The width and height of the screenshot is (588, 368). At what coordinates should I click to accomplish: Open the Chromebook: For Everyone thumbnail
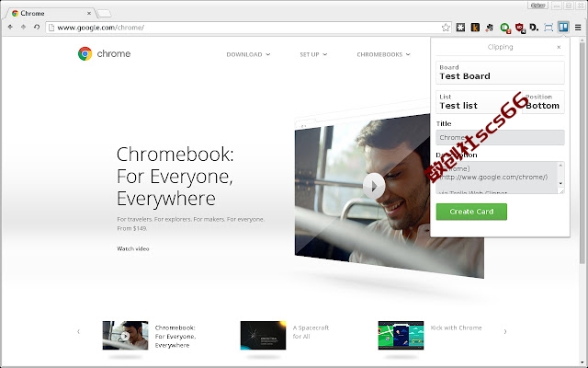(x=125, y=335)
